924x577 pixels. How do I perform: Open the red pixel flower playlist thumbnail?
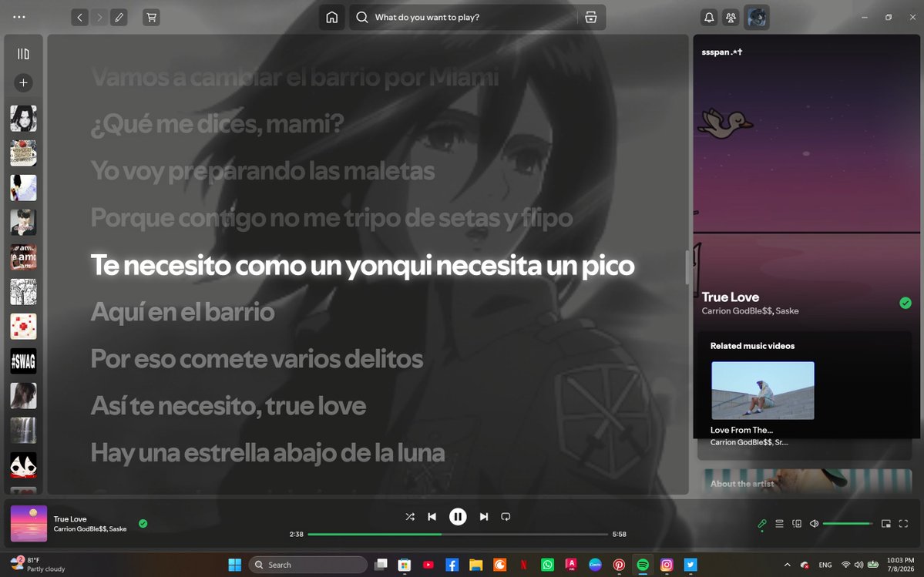pos(24,326)
